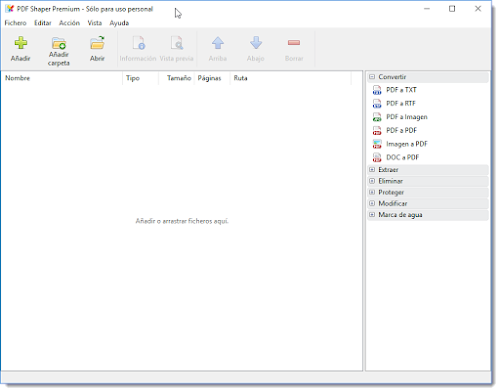Screen dimensions: 500x392
Task: Sort list by Páginas column header
Action: coord(212,78)
